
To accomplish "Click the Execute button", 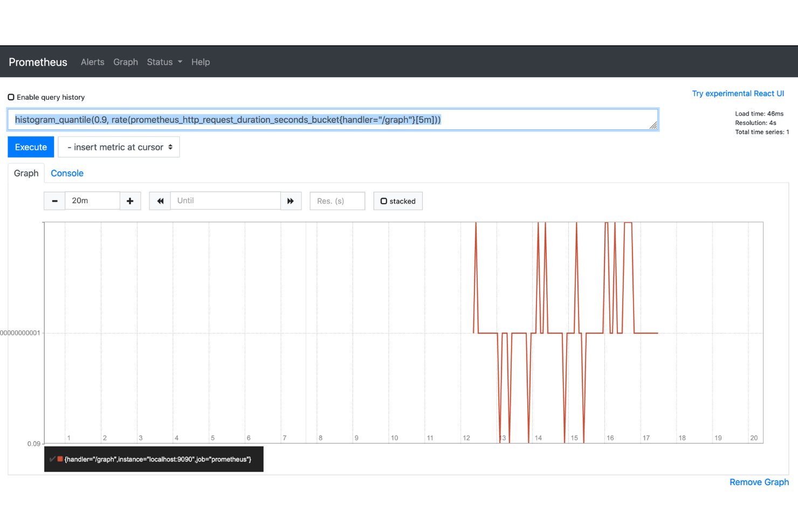I will 31,147.
